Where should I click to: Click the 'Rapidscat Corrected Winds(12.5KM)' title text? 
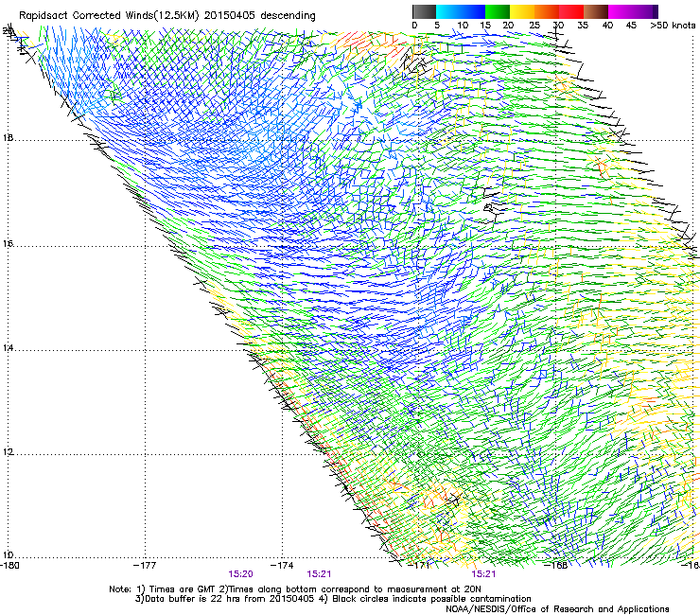pos(109,16)
